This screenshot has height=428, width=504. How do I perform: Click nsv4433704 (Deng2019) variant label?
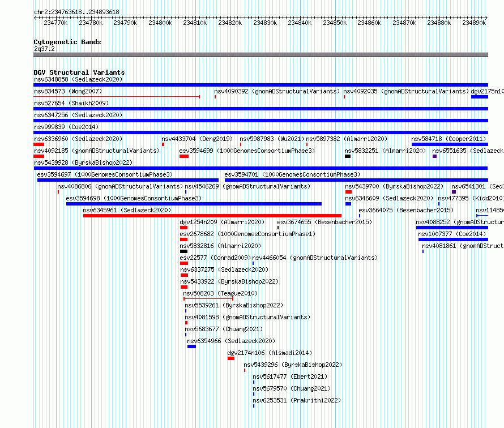197,139
